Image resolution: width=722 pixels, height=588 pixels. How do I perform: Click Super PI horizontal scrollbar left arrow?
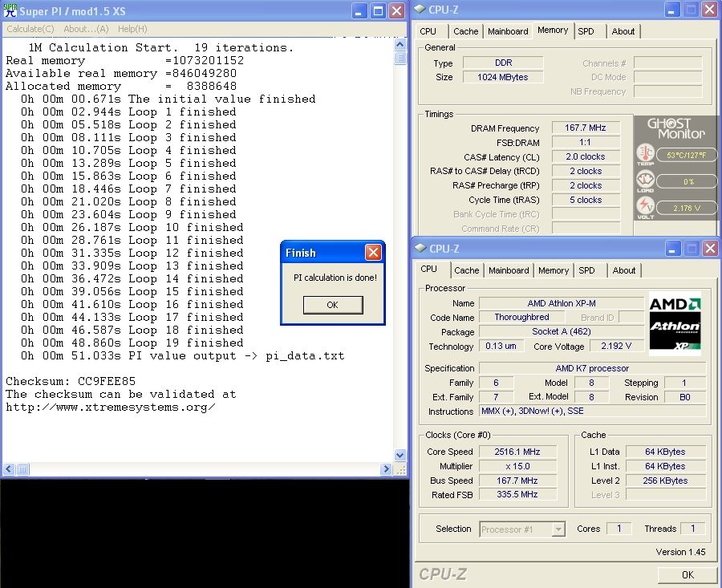tap(9, 469)
